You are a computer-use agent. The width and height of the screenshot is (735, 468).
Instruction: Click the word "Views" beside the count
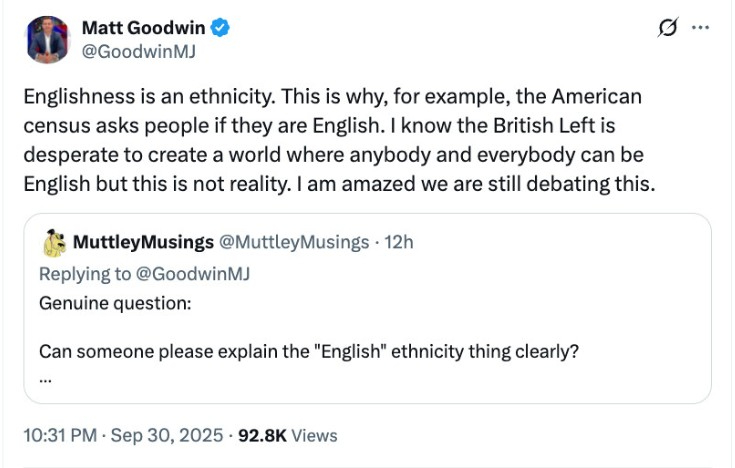(314, 436)
